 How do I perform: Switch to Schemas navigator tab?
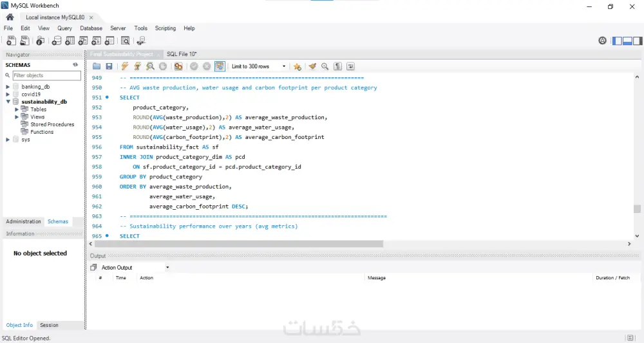pos(58,221)
